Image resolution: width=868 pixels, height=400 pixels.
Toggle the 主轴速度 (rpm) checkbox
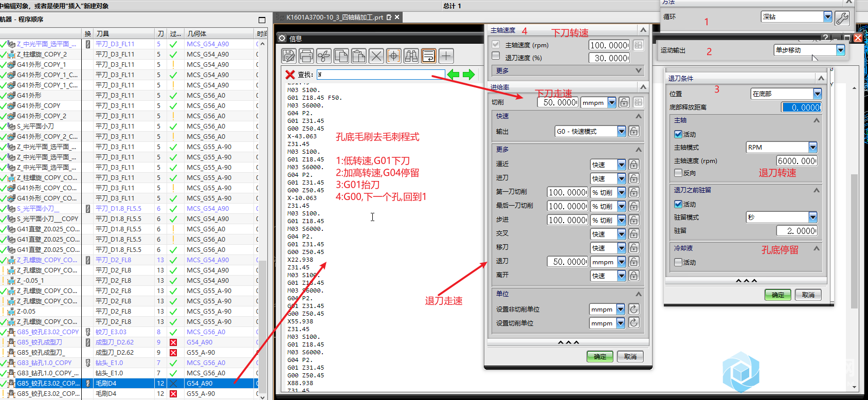(x=496, y=45)
